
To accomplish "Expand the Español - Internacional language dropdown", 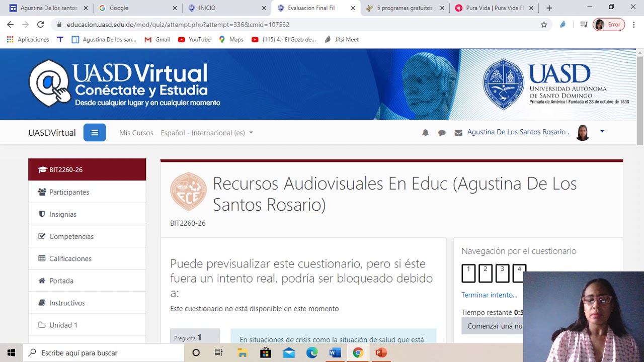I will tap(207, 133).
